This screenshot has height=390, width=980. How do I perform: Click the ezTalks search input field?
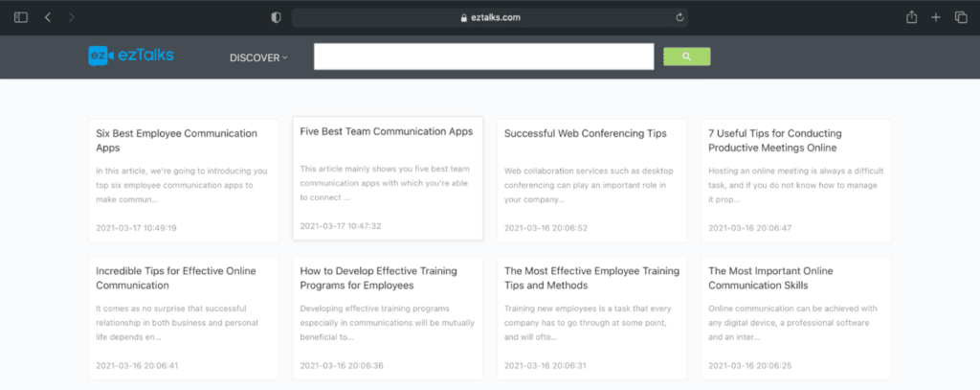(x=483, y=57)
